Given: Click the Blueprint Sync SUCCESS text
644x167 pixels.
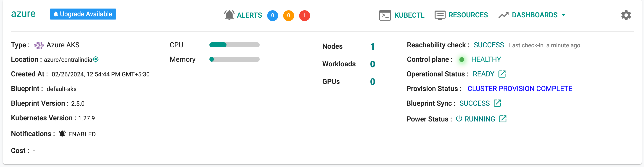Looking at the screenshot, I should pos(475,103).
